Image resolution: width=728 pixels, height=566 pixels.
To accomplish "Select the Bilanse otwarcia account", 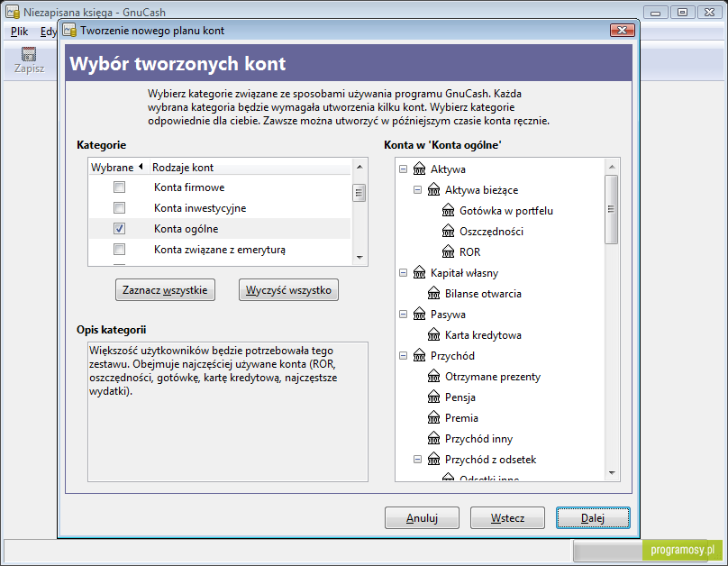I will 483,294.
